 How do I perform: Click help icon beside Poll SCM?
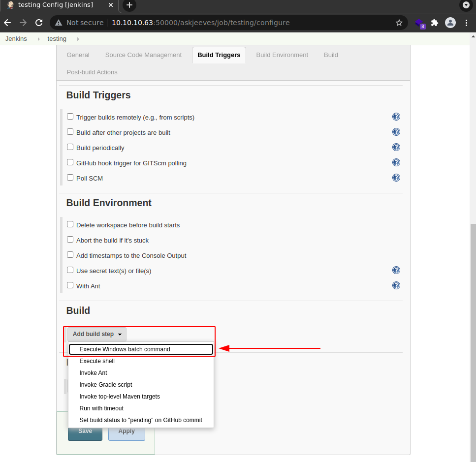396,178
